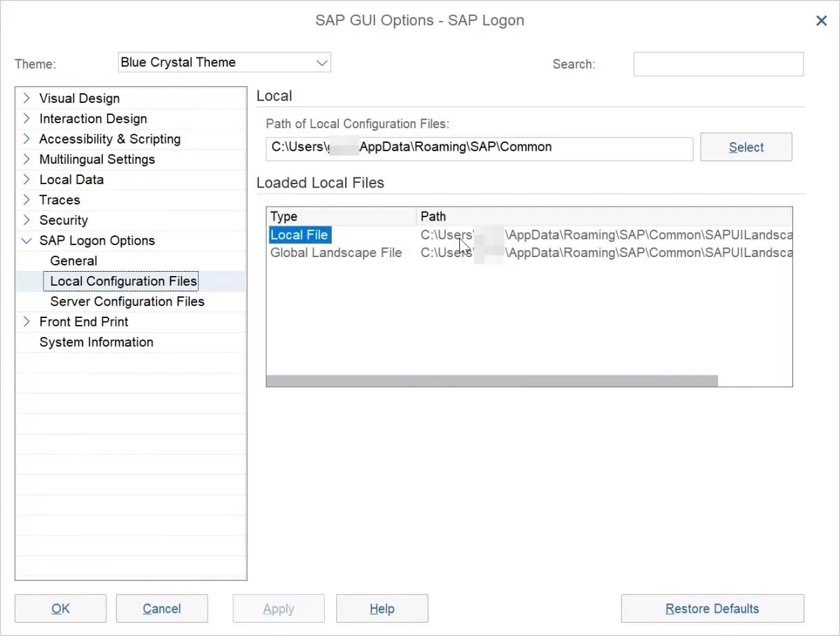Expand the Security node arrow
The height and width of the screenshot is (636, 840).
27,220
